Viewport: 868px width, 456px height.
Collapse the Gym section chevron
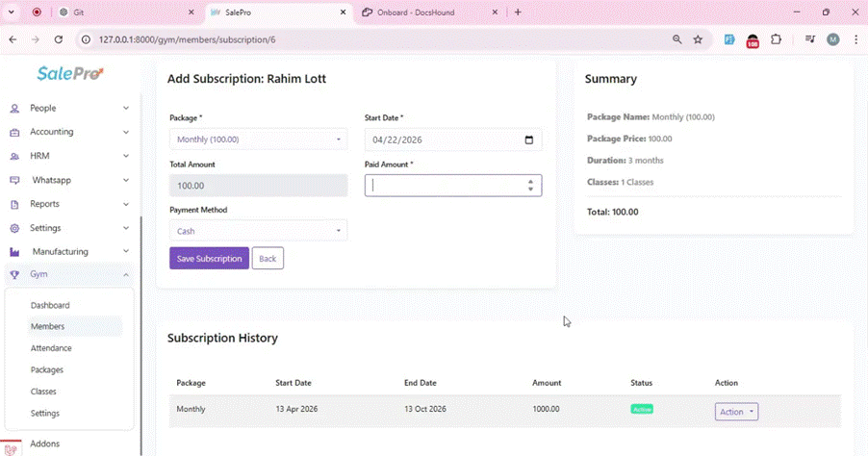125,275
